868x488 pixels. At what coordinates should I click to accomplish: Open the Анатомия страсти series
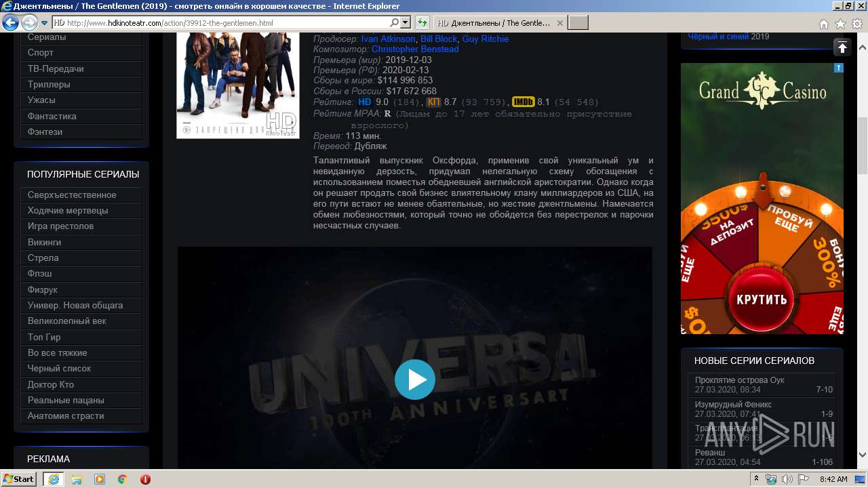pyautogui.click(x=81, y=416)
